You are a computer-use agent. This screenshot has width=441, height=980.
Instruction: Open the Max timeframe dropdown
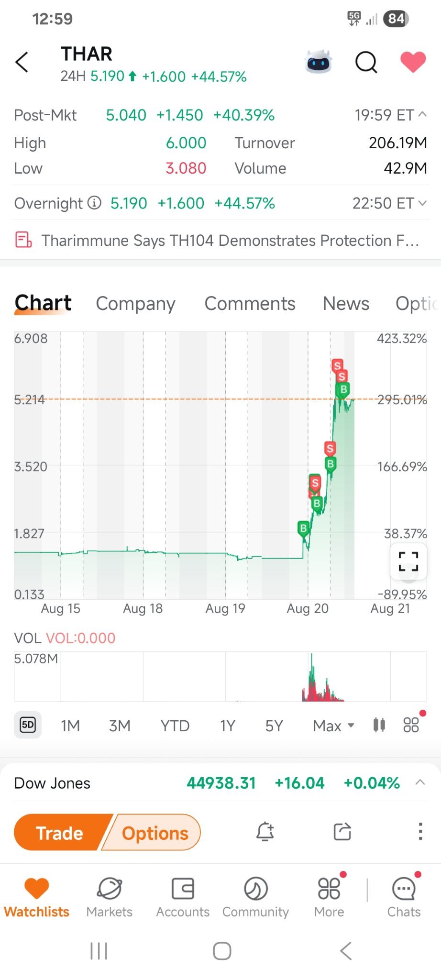click(x=333, y=726)
